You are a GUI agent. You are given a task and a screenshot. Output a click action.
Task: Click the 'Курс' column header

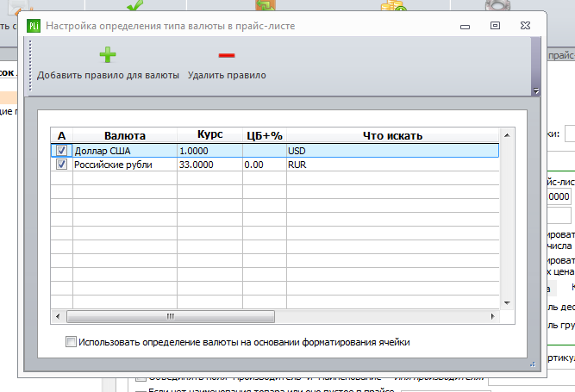click(209, 135)
